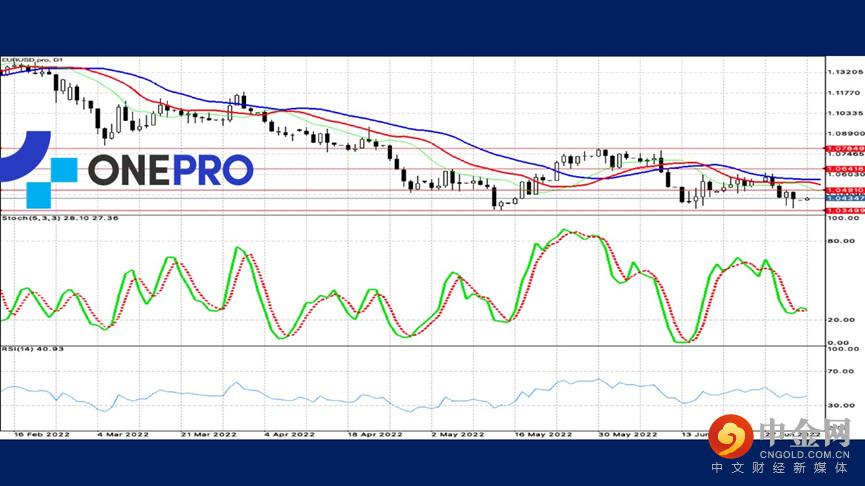Select the EURUSD.pro D1 chart title
This screenshot has width=865, height=486.
point(32,61)
